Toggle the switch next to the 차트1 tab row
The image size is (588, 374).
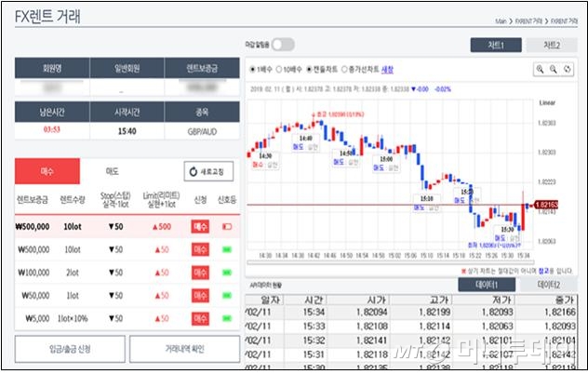click(x=283, y=45)
